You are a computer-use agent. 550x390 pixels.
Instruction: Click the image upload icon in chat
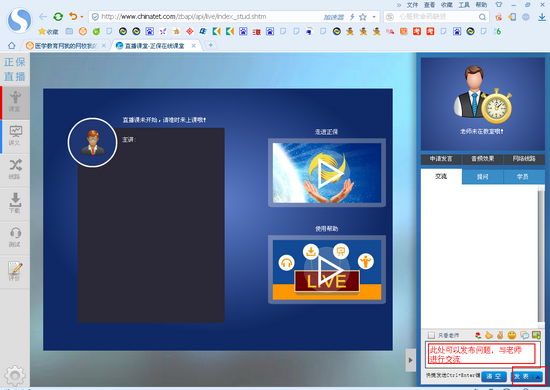point(536,335)
